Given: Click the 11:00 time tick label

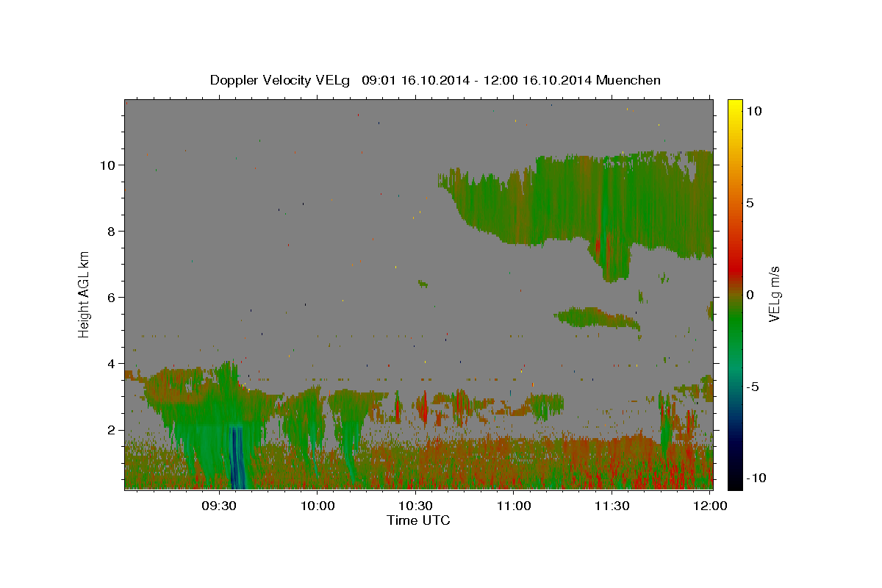Looking at the screenshot, I should coord(514,506).
